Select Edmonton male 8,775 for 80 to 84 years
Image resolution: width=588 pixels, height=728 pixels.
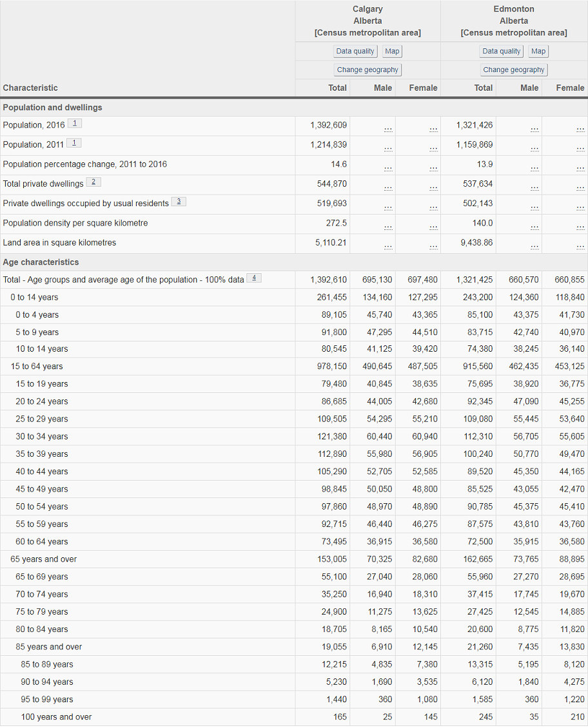tap(528, 629)
